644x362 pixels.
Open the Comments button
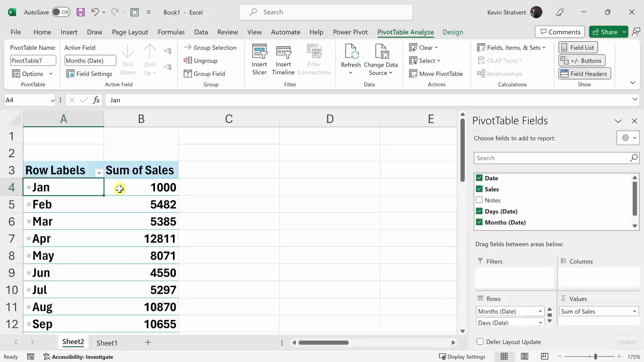559,32
